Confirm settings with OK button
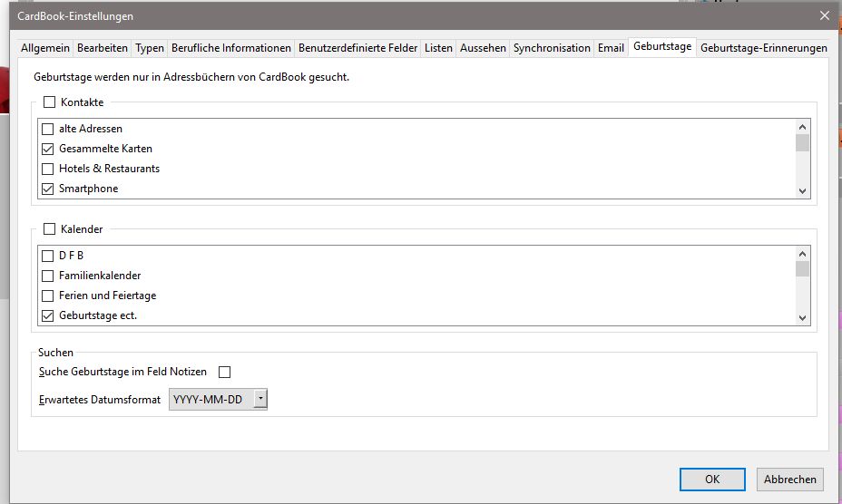 [712, 480]
